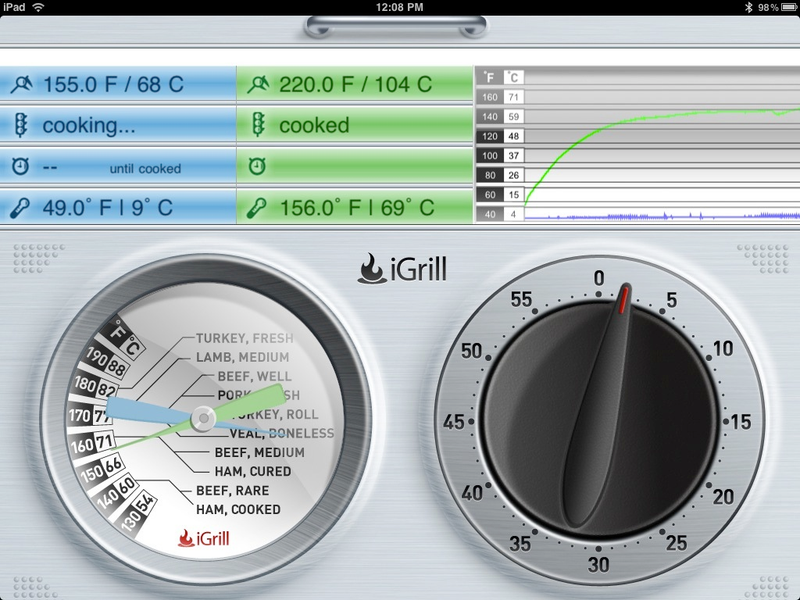800x600 pixels.
Task: Tap the green probe thermometer icon
Action: click(x=257, y=208)
